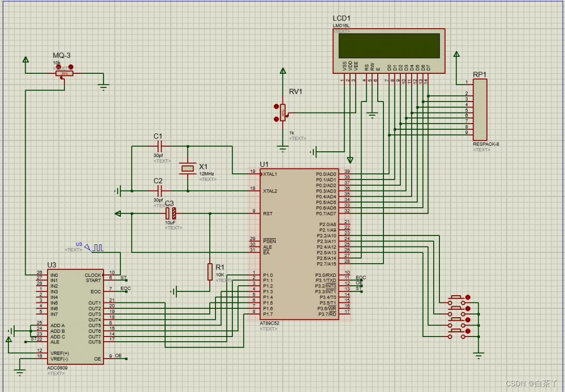This screenshot has width=565, height=392.
Task: Select the X1 crystal oscillator symbol
Action: (188, 168)
